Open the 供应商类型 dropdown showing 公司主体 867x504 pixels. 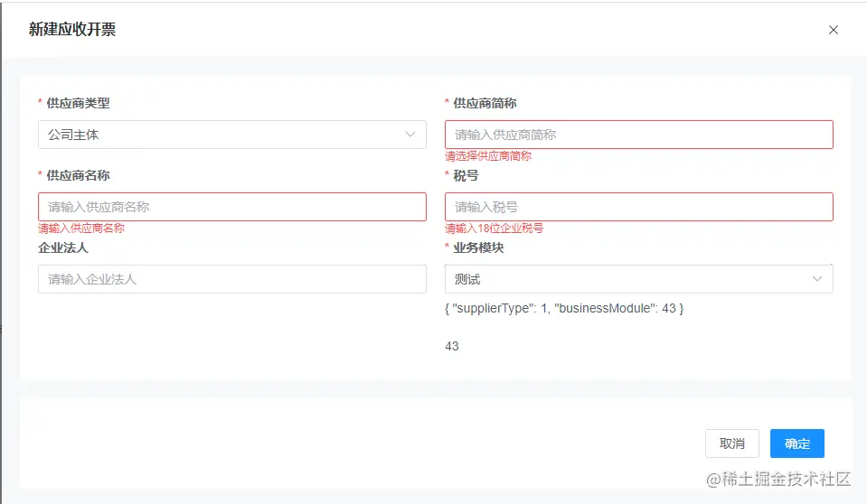[x=232, y=135]
